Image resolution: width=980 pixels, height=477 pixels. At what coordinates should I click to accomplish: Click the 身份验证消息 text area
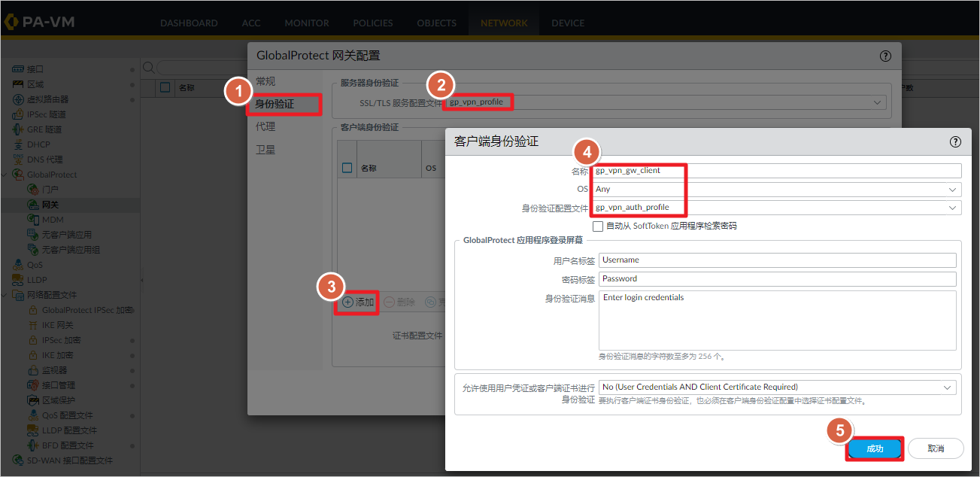(x=777, y=321)
